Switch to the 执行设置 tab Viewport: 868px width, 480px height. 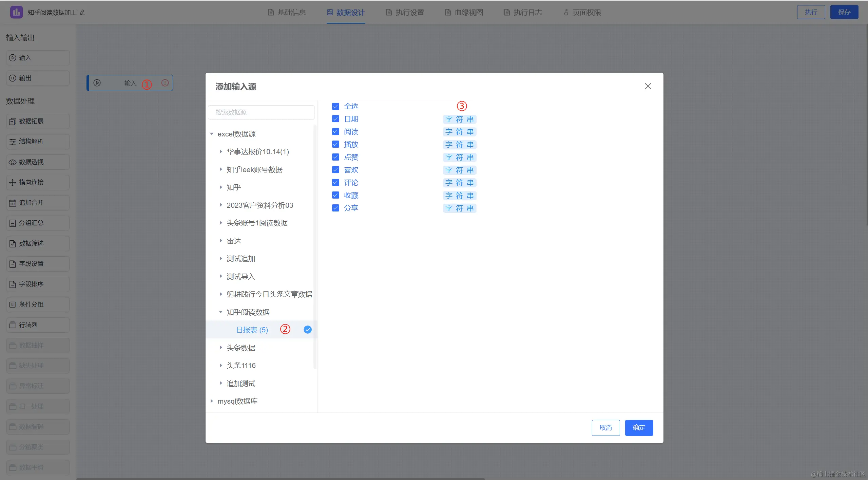(405, 13)
